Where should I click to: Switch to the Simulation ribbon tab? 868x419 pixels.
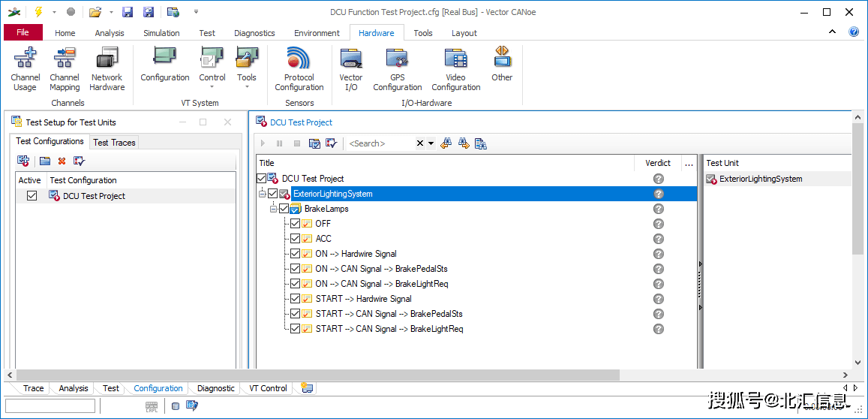point(161,33)
